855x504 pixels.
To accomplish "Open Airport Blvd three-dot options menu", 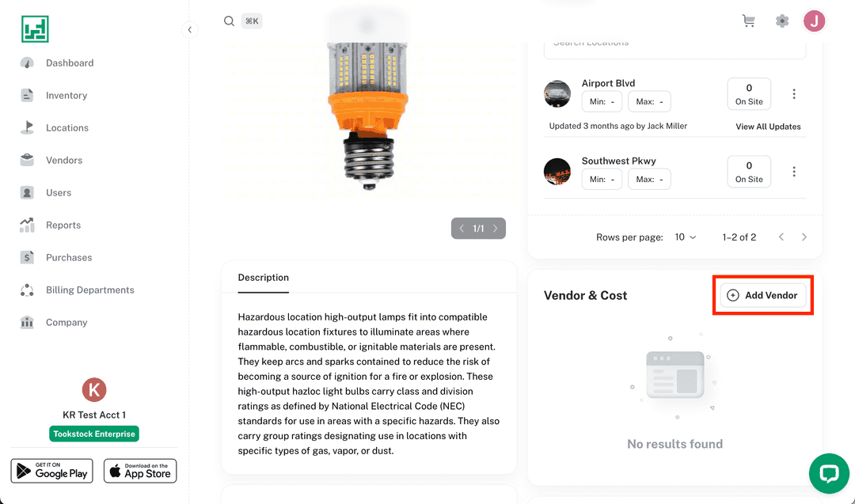I will 794,94.
